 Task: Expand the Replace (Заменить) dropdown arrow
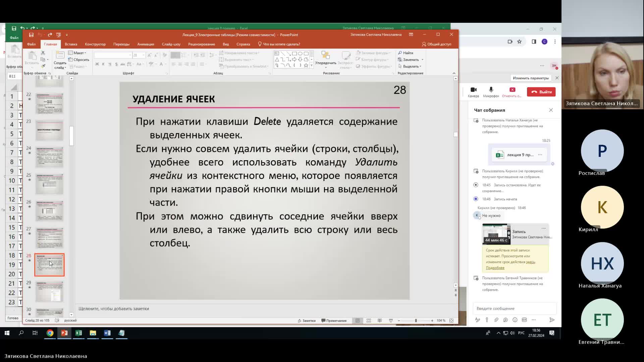point(422,60)
